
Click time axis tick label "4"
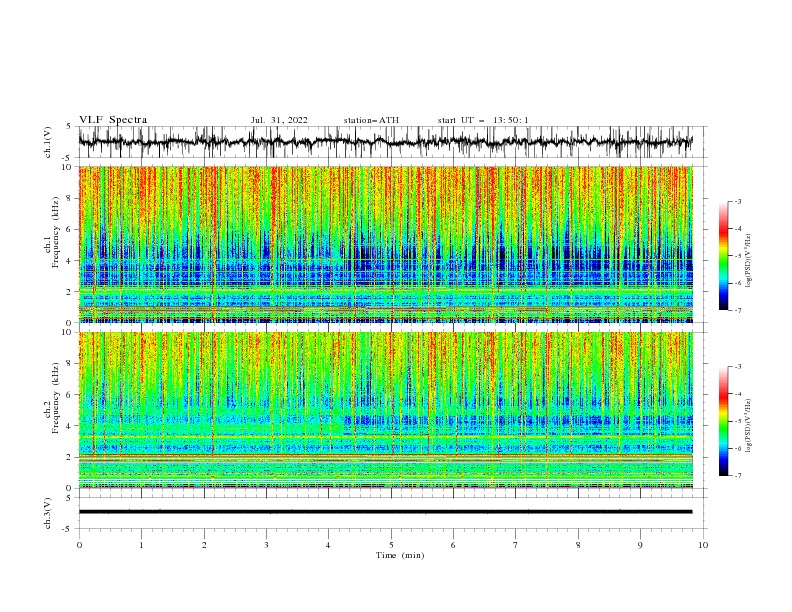pos(329,545)
